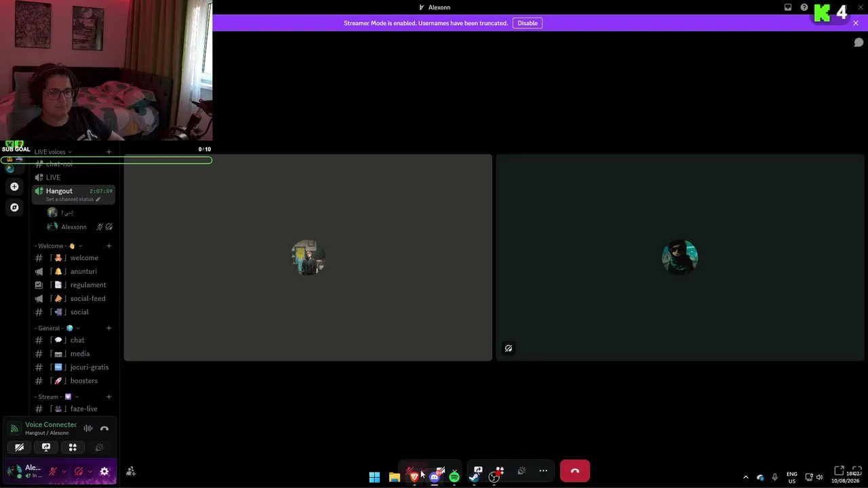This screenshot has height=488, width=868.
Task: Open Alexxonn in the Hangout participant list
Action: [73, 227]
